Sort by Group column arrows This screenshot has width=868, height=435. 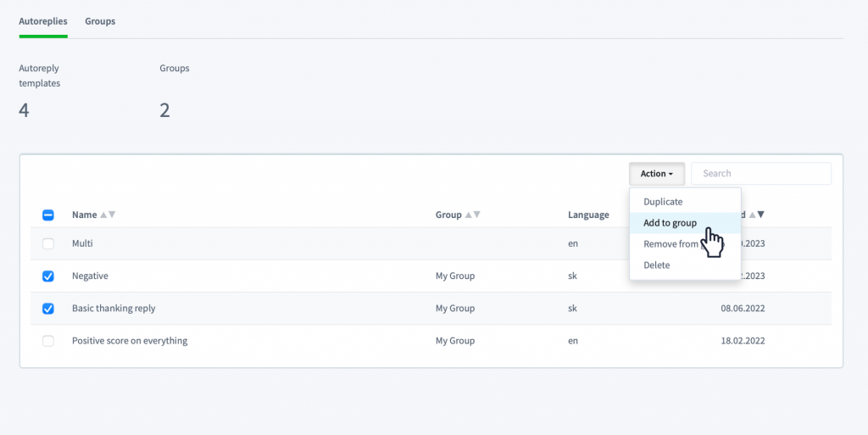pyautogui.click(x=473, y=215)
